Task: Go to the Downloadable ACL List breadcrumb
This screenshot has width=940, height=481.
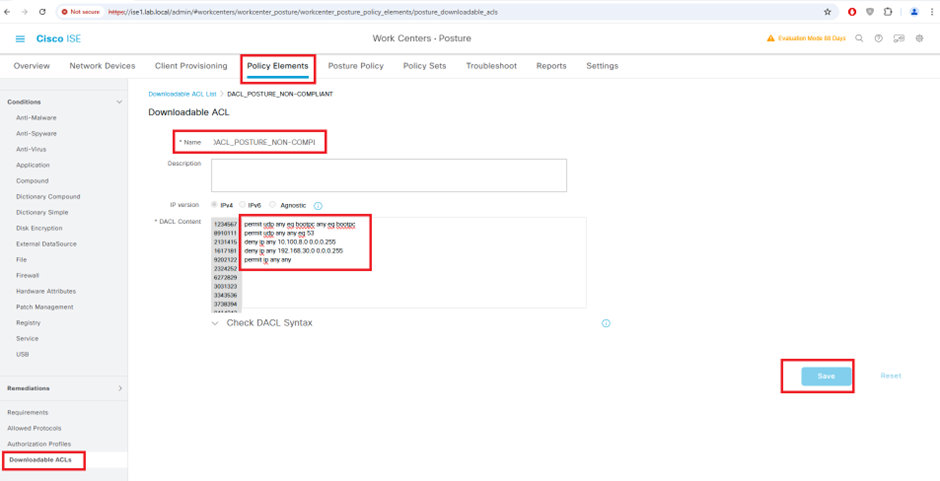Action: pos(182,95)
